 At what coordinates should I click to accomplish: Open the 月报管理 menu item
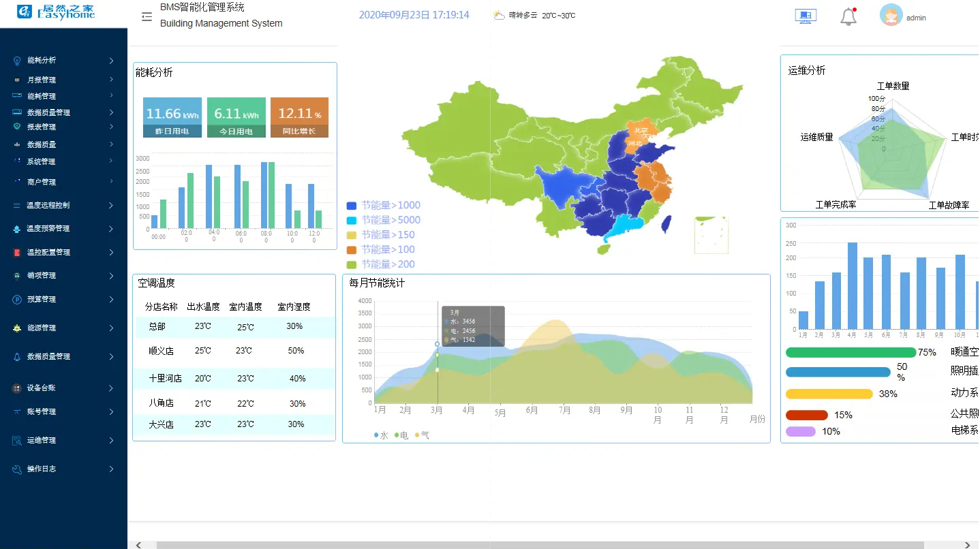click(42, 80)
